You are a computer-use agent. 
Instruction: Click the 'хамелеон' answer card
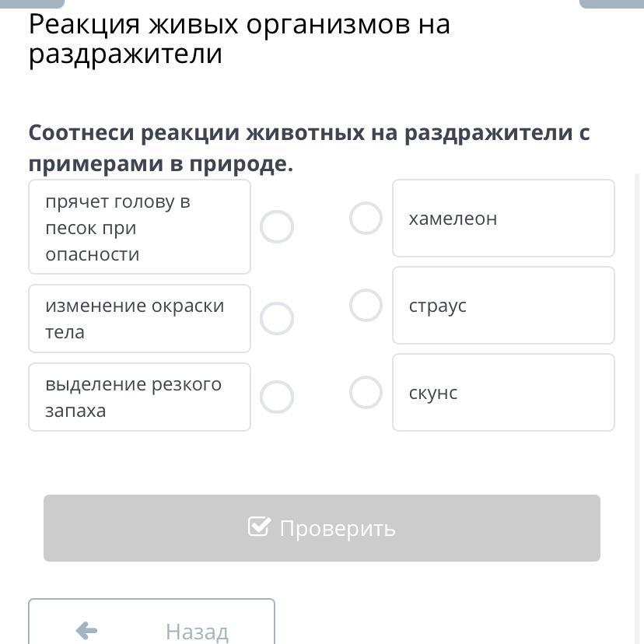503,219
